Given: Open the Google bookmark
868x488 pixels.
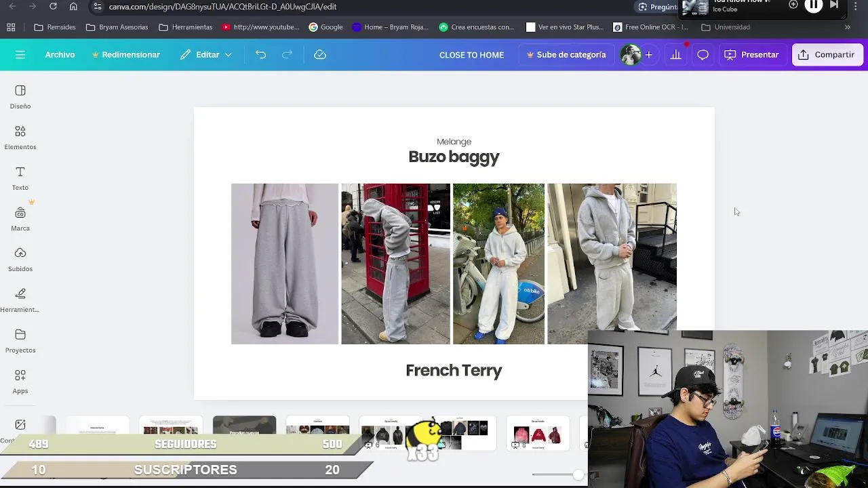Looking at the screenshot, I should tap(325, 27).
